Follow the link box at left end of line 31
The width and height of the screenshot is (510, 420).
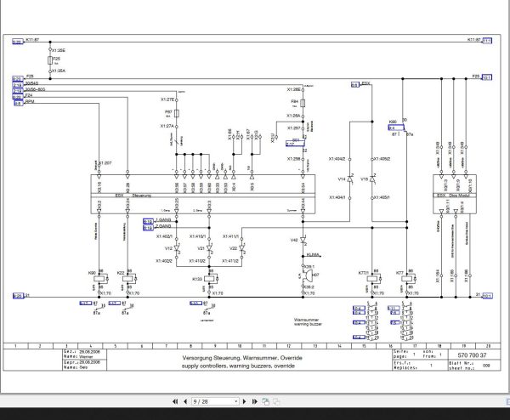click(18, 296)
